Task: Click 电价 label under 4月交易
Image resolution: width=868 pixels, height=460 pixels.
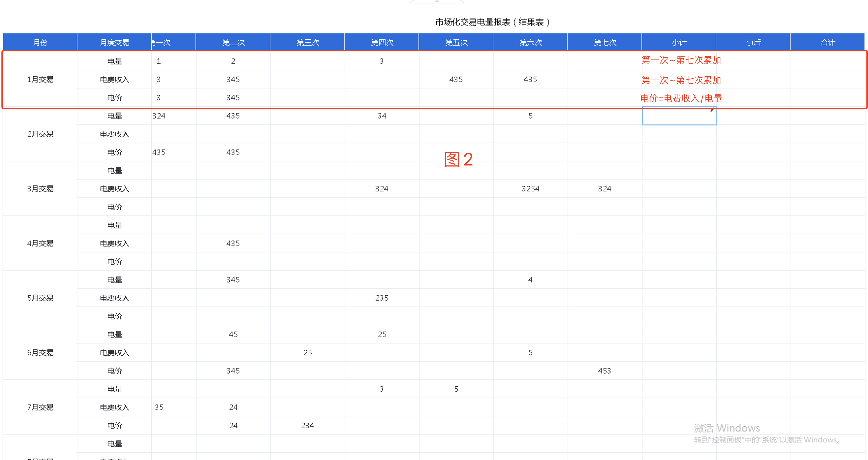Action: (x=114, y=262)
